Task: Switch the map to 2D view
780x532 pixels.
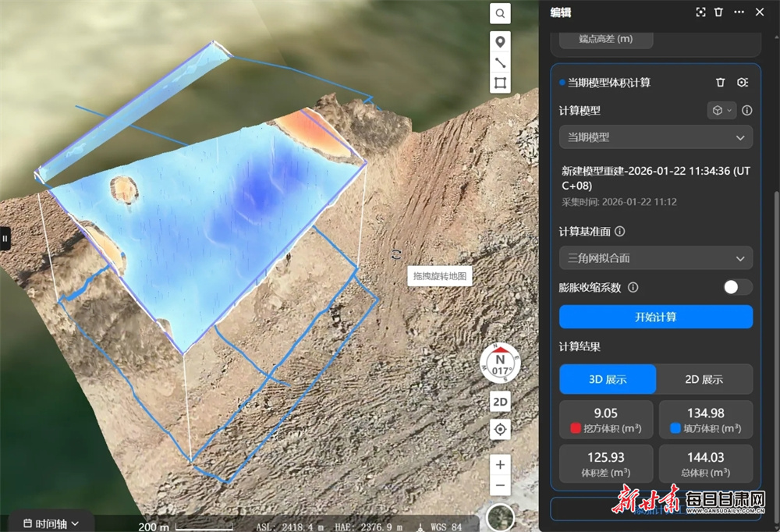Action: (x=500, y=402)
